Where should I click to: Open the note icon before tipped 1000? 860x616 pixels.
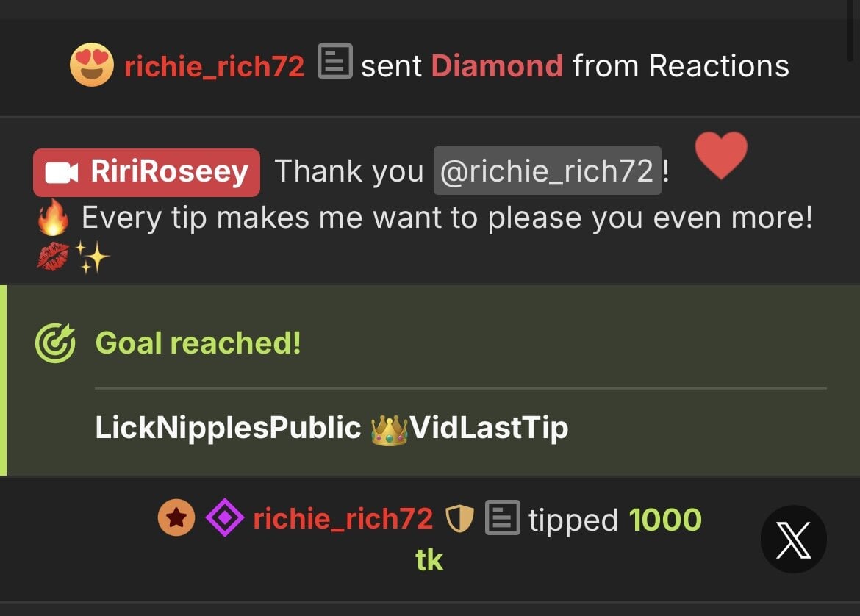pos(502,517)
